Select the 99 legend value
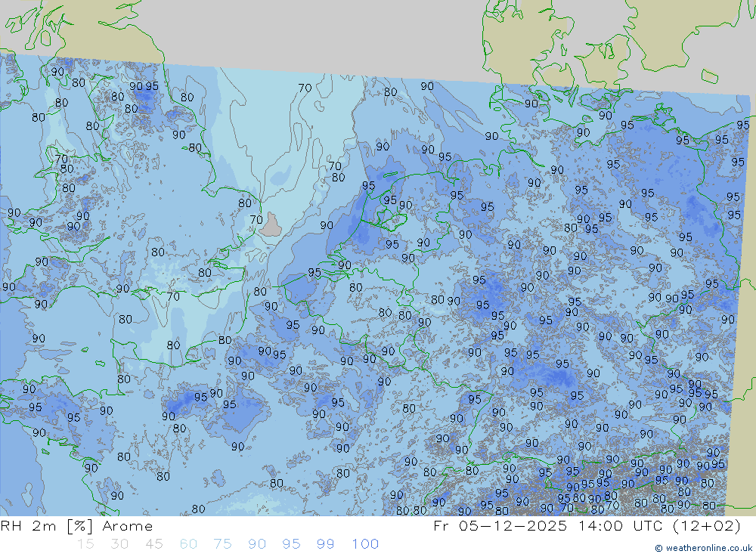The width and height of the screenshot is (756, 554). (325, 544)
